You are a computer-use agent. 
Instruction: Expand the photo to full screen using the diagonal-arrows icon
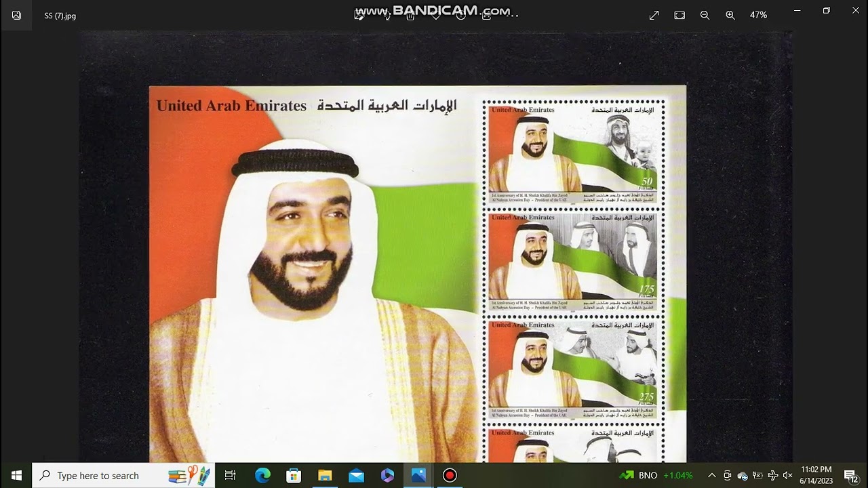(654, 15)
